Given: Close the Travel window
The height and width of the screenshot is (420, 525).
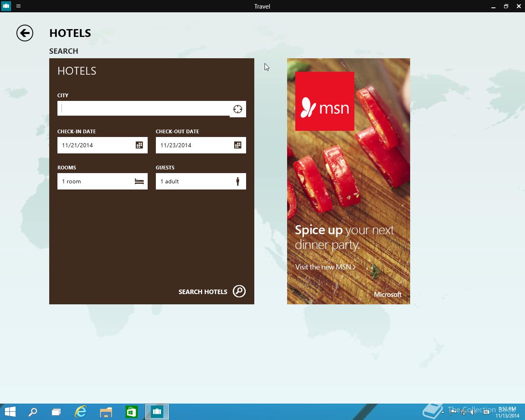Looking at the screenshot, I should [x=519, y=6].
